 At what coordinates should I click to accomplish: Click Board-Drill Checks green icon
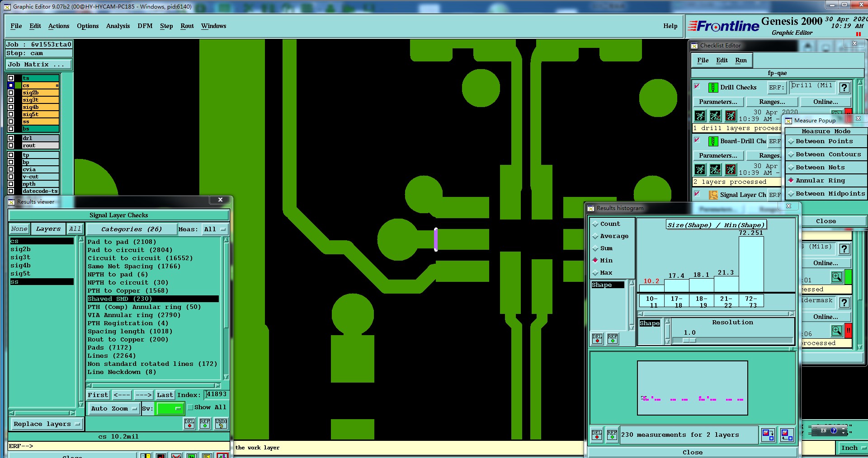[713, 141]
